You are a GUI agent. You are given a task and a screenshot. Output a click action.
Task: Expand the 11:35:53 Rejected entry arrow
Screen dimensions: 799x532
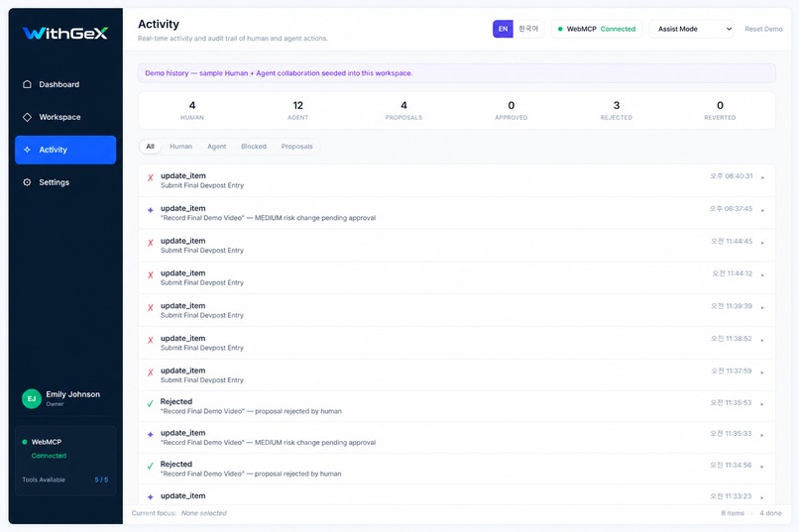[763, 404]
